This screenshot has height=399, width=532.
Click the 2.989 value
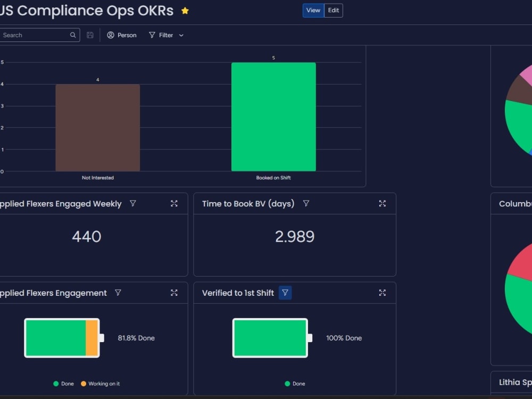tap(295, 237)
